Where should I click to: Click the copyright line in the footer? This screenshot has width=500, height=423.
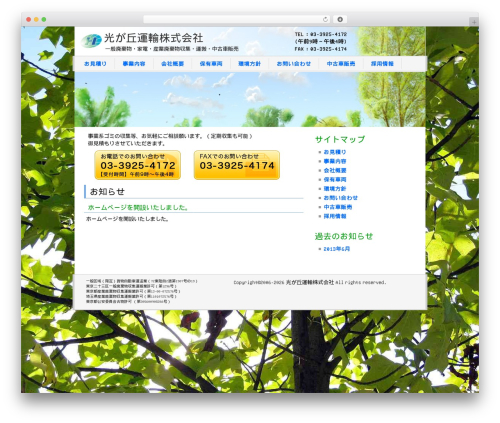coord(310,282)
